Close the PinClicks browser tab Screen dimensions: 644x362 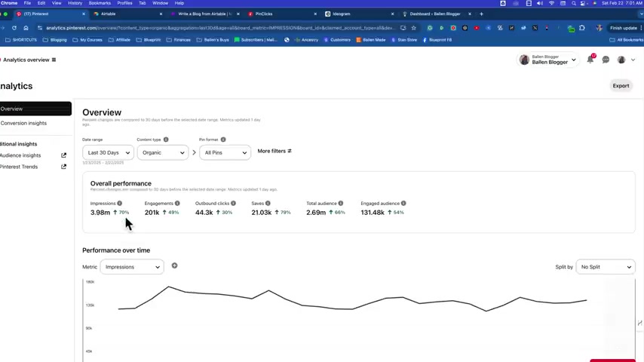coord(315,14)
